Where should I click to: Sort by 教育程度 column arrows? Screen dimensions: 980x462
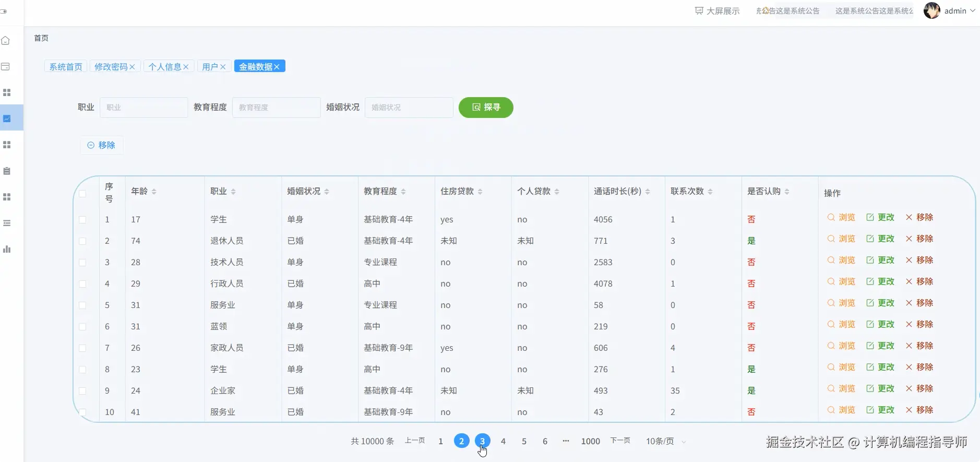click(403, 192)
